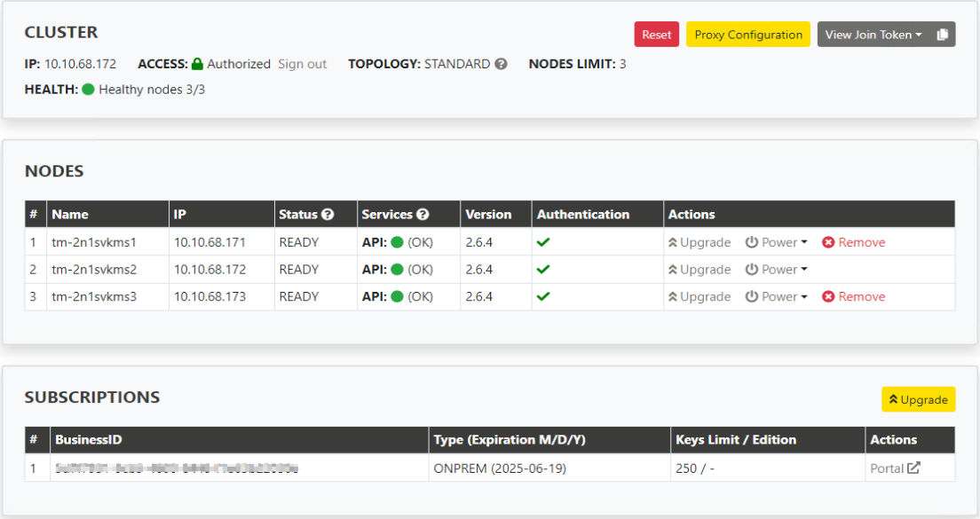Click ONPREM (2025-06-19) subscription type

[500, 468]
